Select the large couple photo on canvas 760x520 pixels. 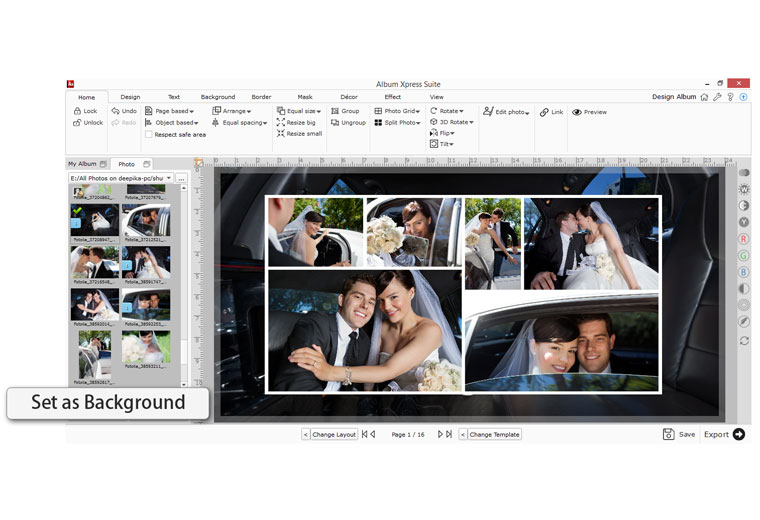[364, 331]
